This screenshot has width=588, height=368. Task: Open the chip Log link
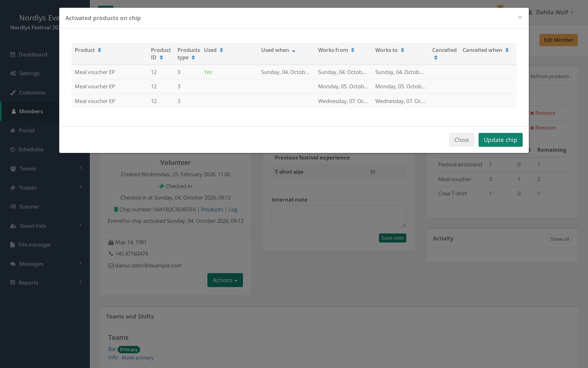point(233,209)
